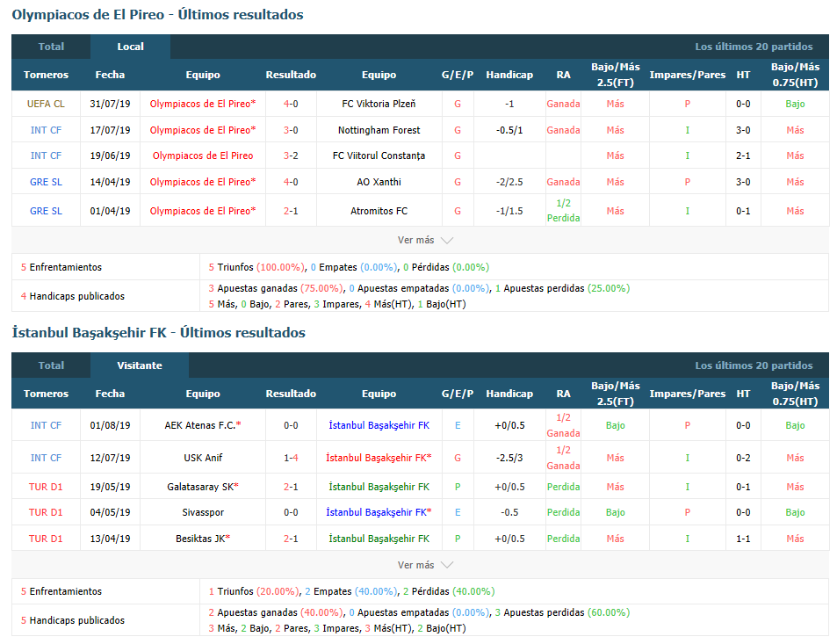Select '1/2 Perdida' in Atromitos row
The height and width of the screenshot is (644, 837).
pyautogui.click(x=563, y=210)
